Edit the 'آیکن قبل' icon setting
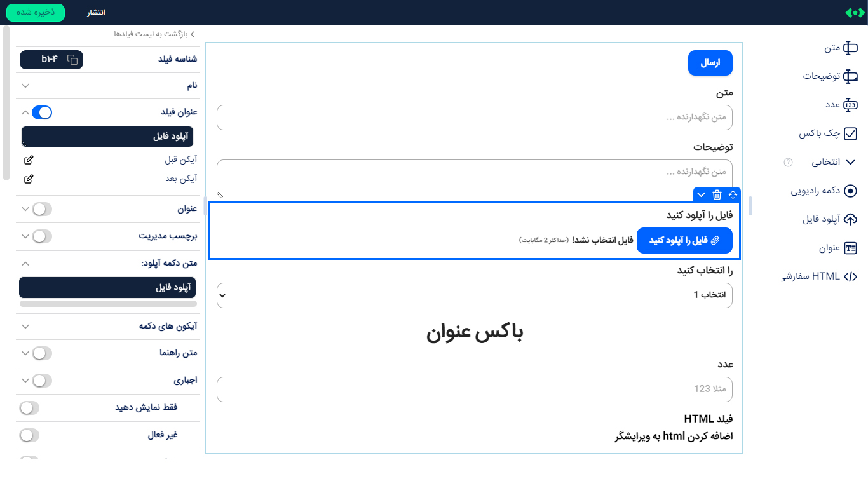This screenshot has width=868, height=488. 28,159
